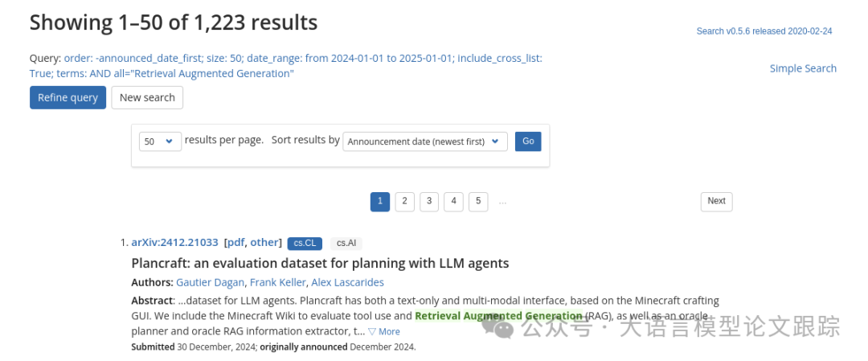Image resolution: width=868 pixels, height=361 pixels.
Task: Start a New search
Action: [x=147, y=97]
